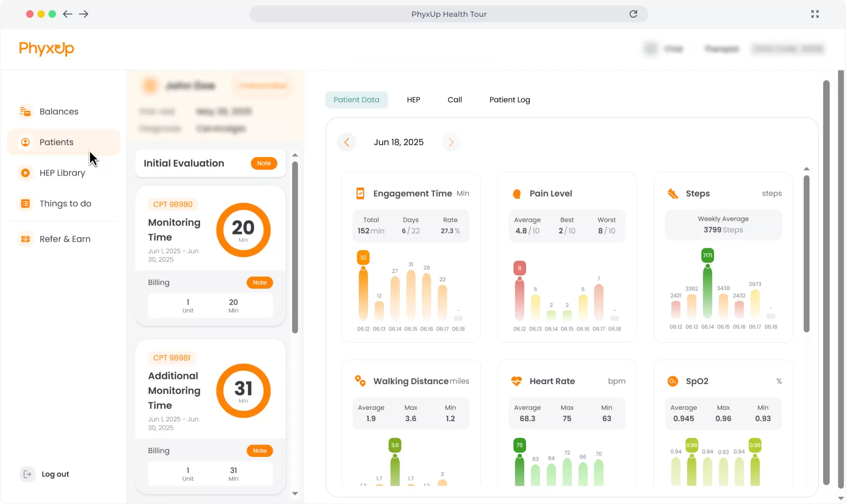Click Log out
The image size is (846, 504).
(x=55, y=474)
